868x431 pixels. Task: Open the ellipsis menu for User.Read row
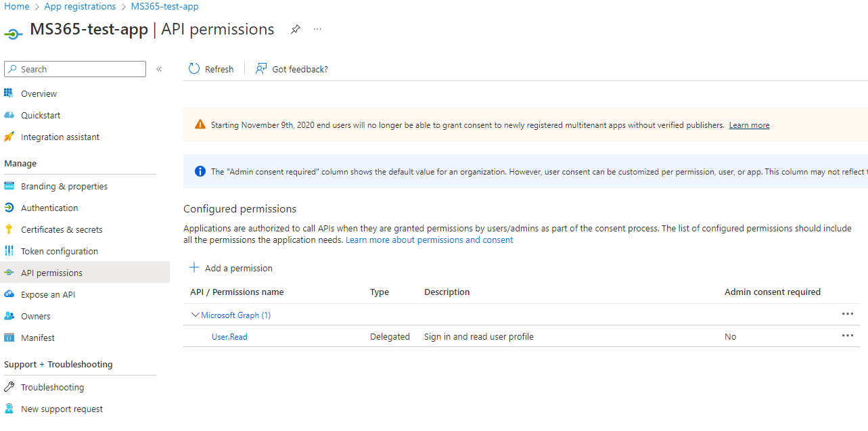coord(848,336)
